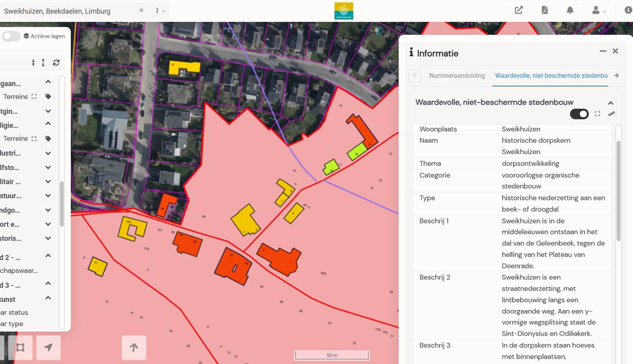This screenshot has width=633, height=364.
Task: Click the tag icon of Terreine under 'ligie…'
Action: point(48,138)
